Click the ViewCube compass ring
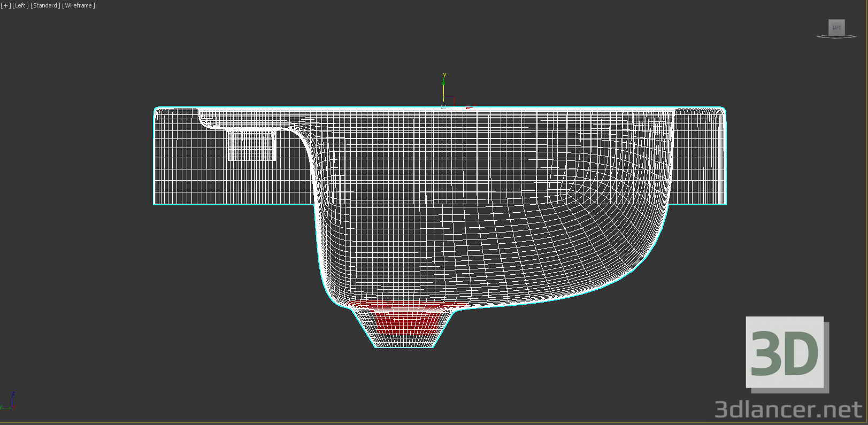The height and width of the screenshot is (425, 868). [x=836, y=36]
